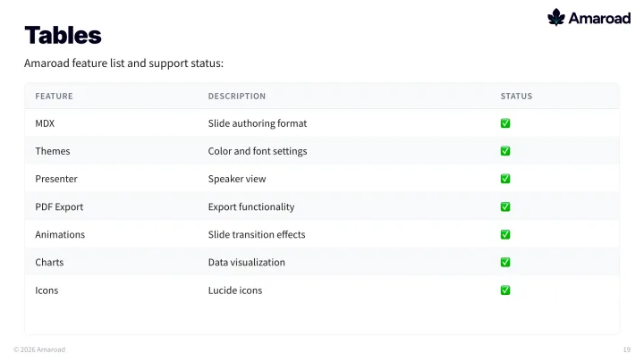Screen dimensions: 644x362
Task: Click the Amaroad brand name text
Action: [599, 18]
